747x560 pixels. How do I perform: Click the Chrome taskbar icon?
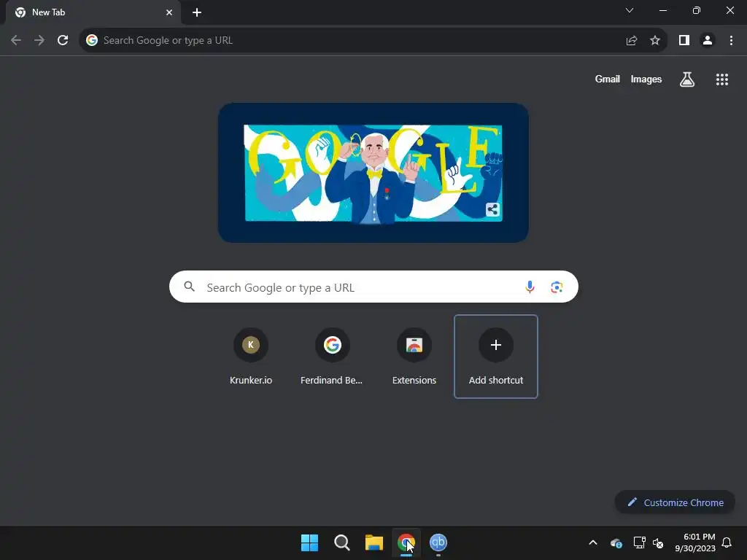point(406,542)
